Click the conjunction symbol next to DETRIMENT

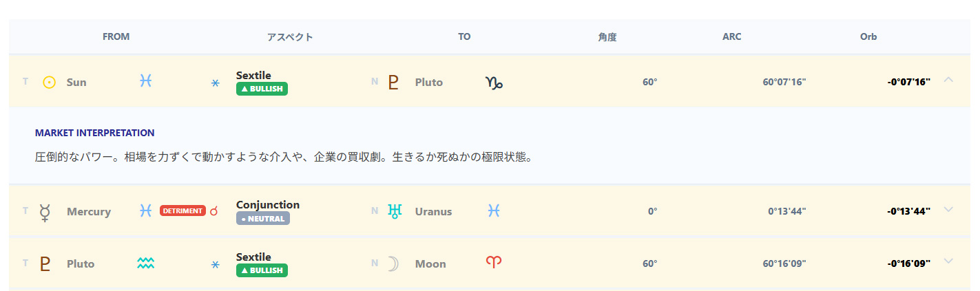point(213,211)
